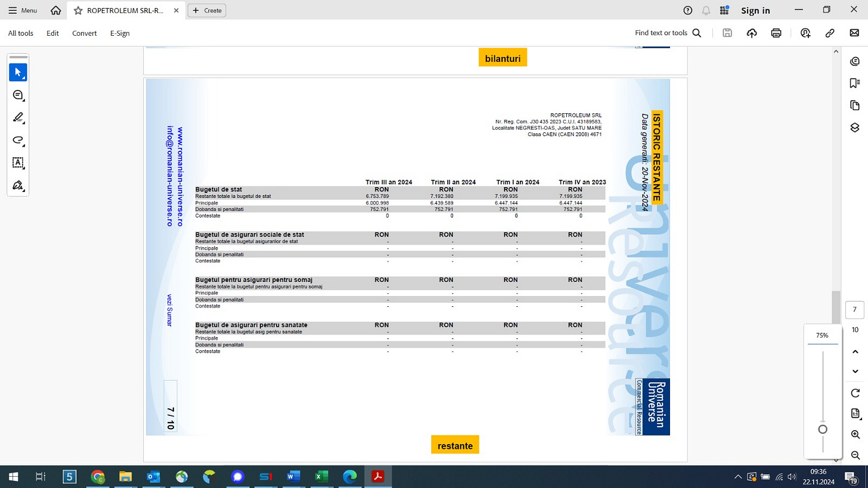Open the Edit menu
This screenshot has width=868, height=488.
(x=52, y=33)
